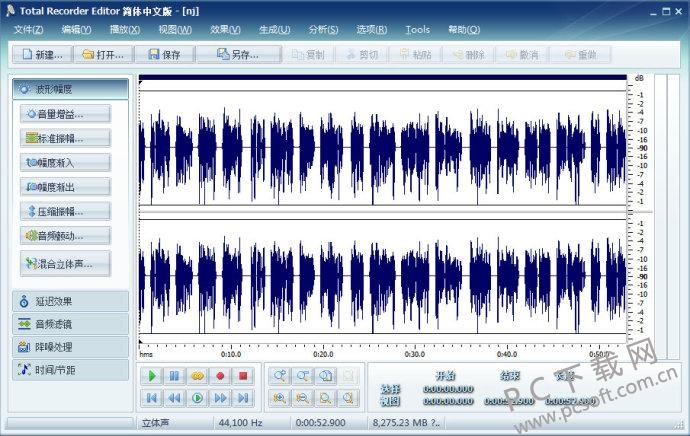Open the 视图(W) menu
This screenshot has height=436, width=690.
175,29
